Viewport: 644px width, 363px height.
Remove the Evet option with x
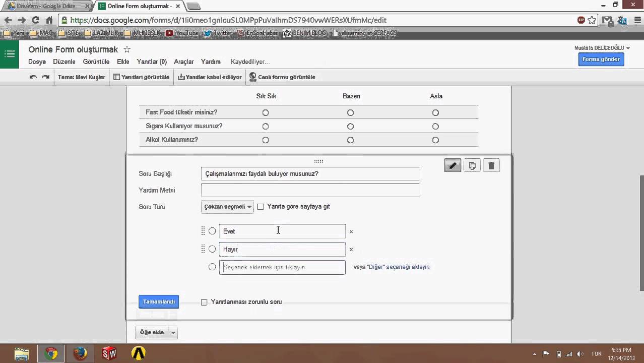tap(351, 231)
